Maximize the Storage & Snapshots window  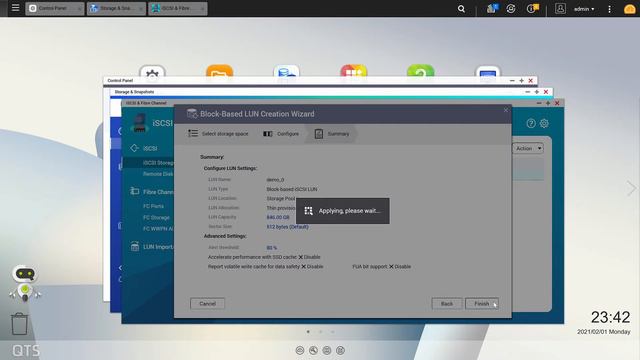coord(536,92)
